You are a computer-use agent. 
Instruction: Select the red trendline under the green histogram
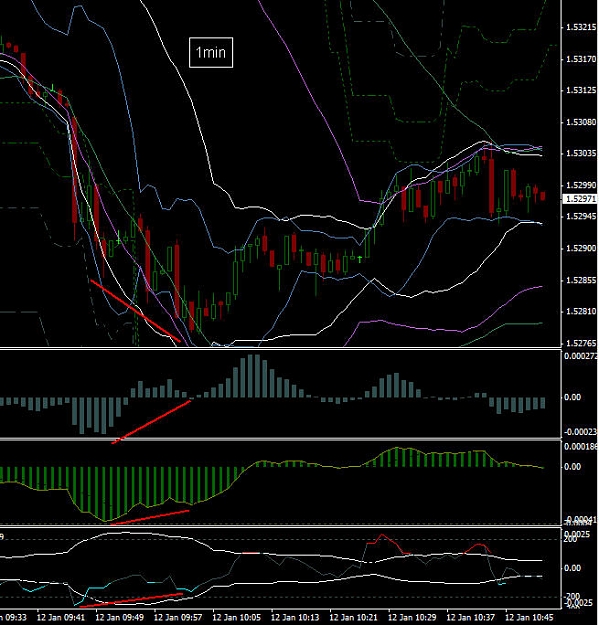(150, 517)
